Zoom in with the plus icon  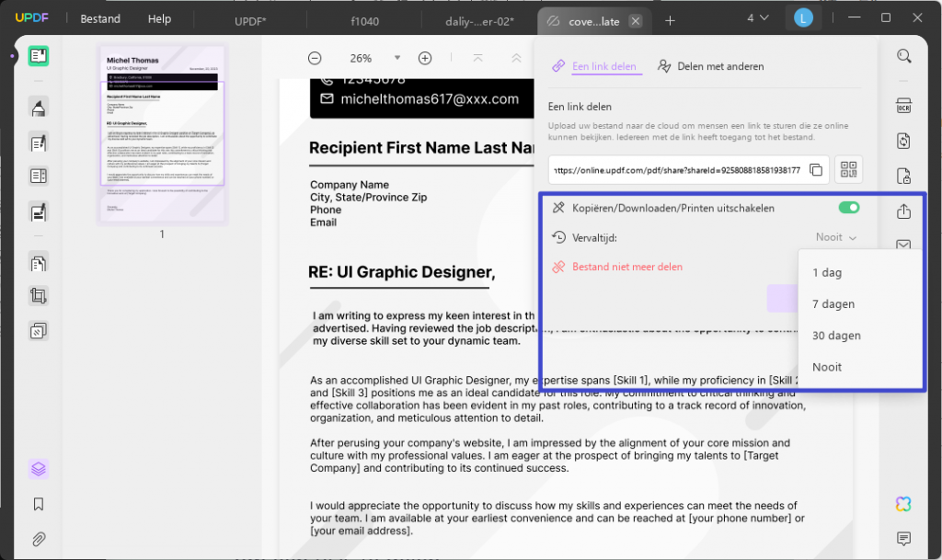point(425,58)
